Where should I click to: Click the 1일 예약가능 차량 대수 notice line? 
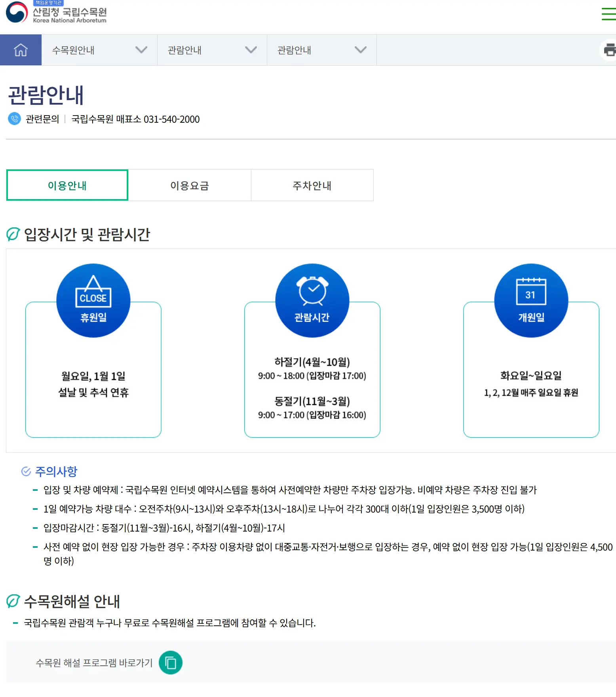coord(284,509)
